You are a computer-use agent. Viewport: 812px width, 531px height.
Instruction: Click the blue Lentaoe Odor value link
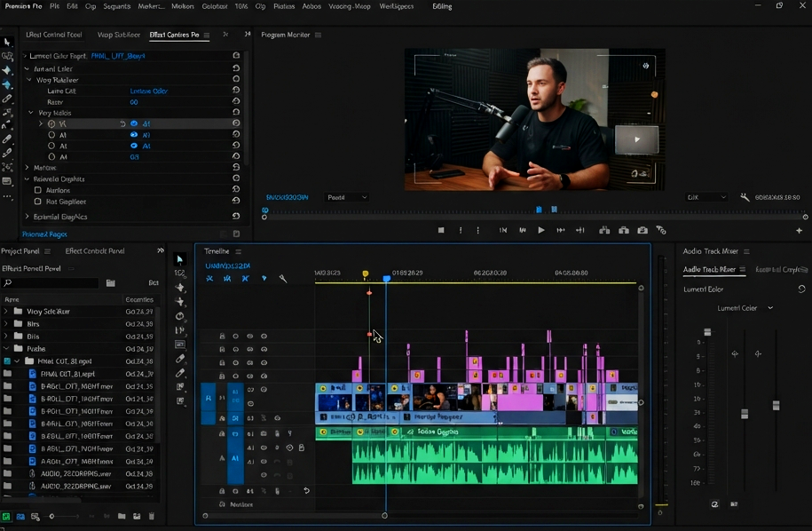click(148, 91)
